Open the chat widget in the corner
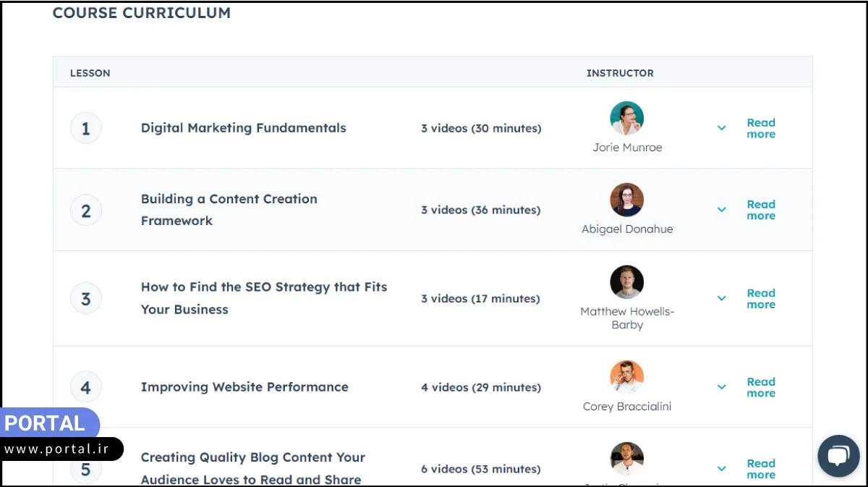The height and width of the screenshot is (487, 868). click(x=838, y=455)
